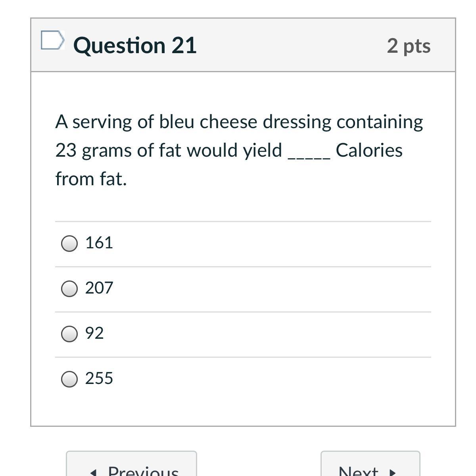Flag Question 21 with the bookmark icon

pyautogui.click(x=52, y=40)
